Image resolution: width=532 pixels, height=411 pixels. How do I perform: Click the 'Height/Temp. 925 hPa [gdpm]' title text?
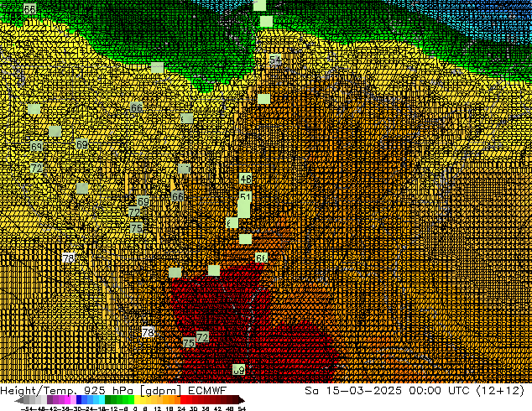coord(91,391)
